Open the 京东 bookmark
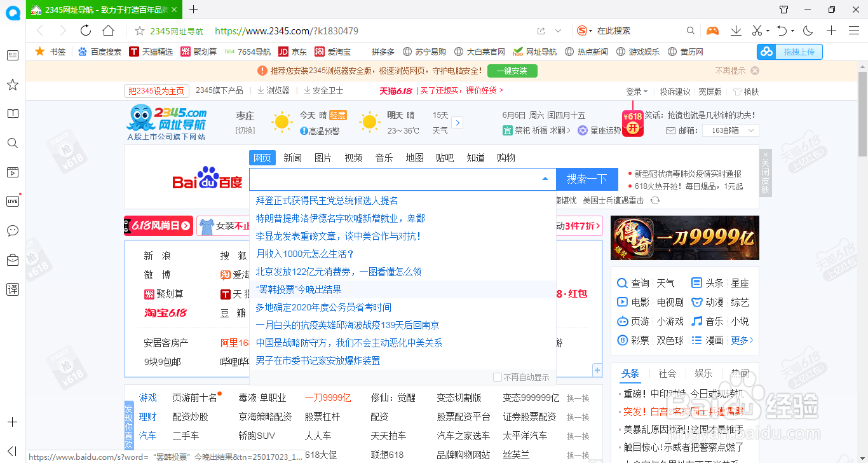This screenshot has width=868, height=463. pos(293,52)
